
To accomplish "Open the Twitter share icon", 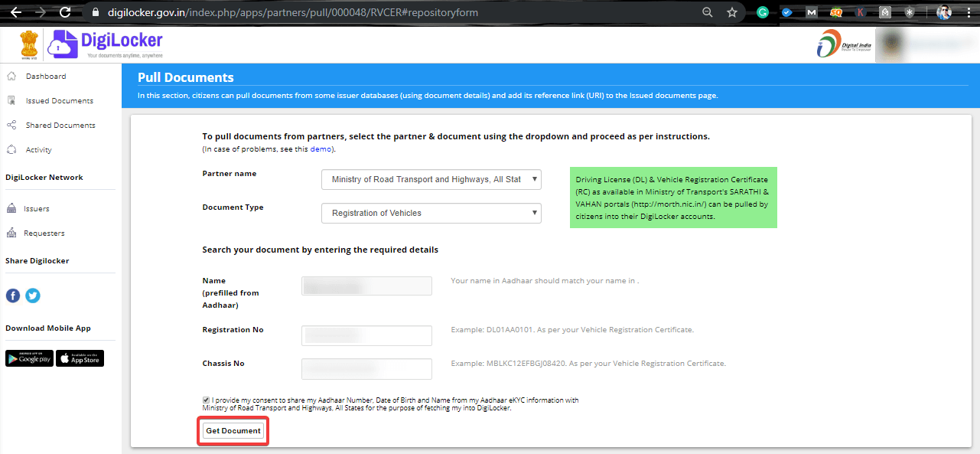I will click(x=32, y=296).
